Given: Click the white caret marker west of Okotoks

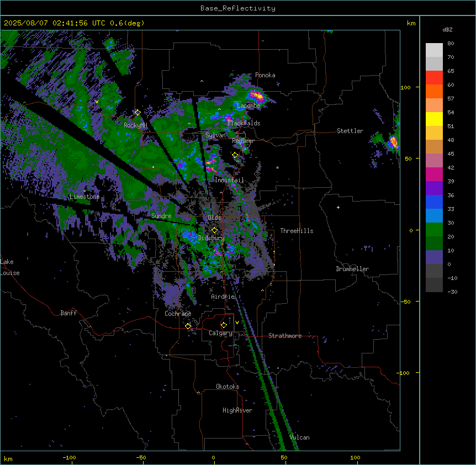Looking at the screenshot, I should (x=198, y=393).
